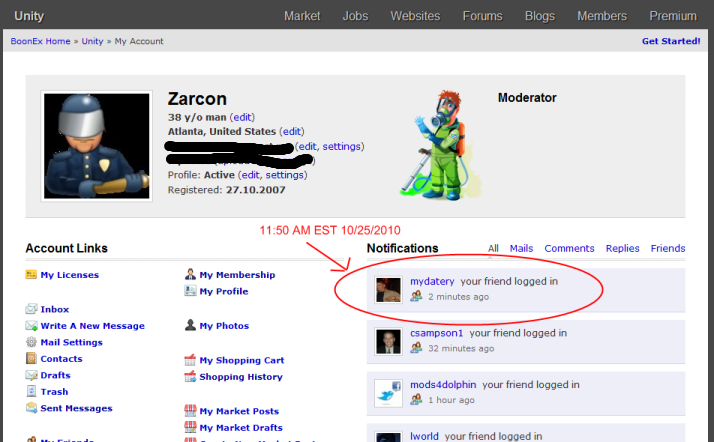Open mods4dolphin's profile link
The image size is (714, 442).
[x=443, y=385]
